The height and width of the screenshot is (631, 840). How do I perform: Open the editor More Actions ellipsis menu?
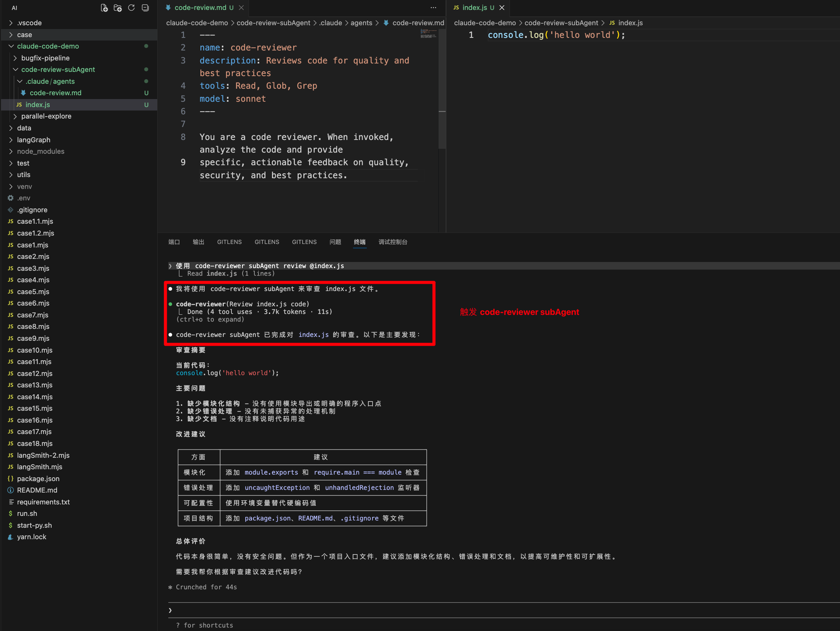point(433,8)
